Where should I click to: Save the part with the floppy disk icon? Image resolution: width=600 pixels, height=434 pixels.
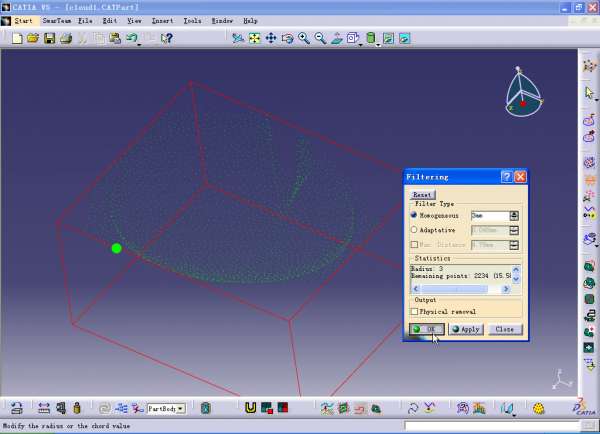[x=49, y=38]
